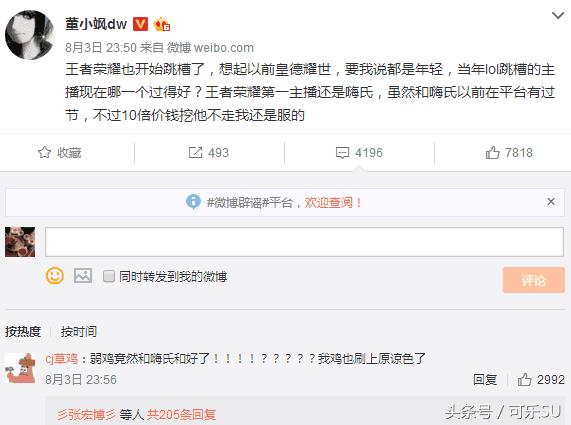The image size is (571, 425).
Task: Reply to cj草鸡 using 回复
Action: 485,380
